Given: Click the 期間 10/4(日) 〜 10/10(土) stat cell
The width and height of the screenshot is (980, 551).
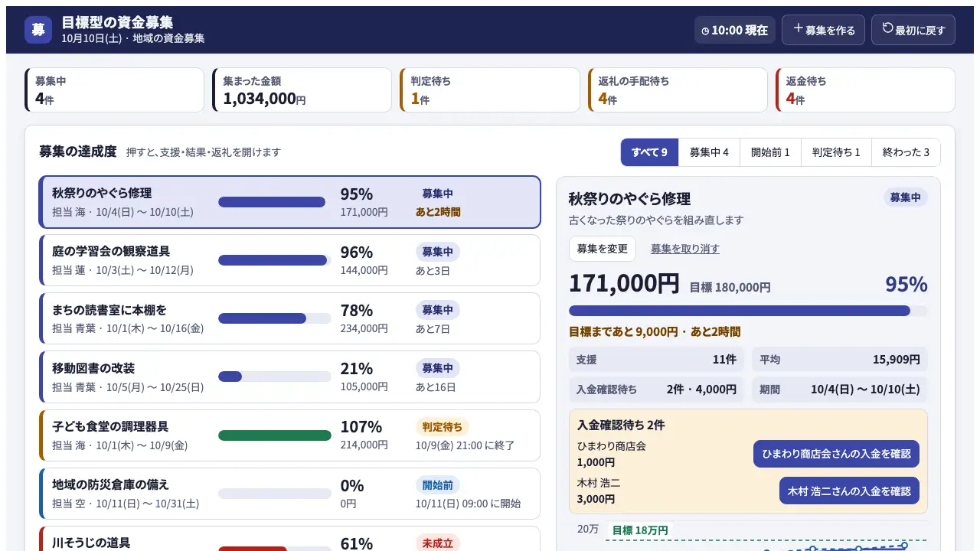Looking at the screenshot, I should coord(840,390).
